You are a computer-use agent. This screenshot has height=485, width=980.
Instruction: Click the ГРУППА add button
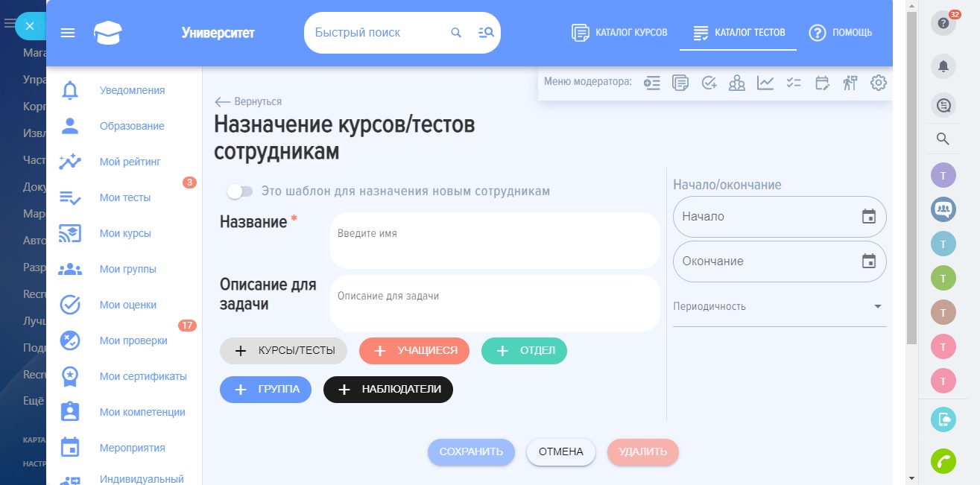click(265, 390)
